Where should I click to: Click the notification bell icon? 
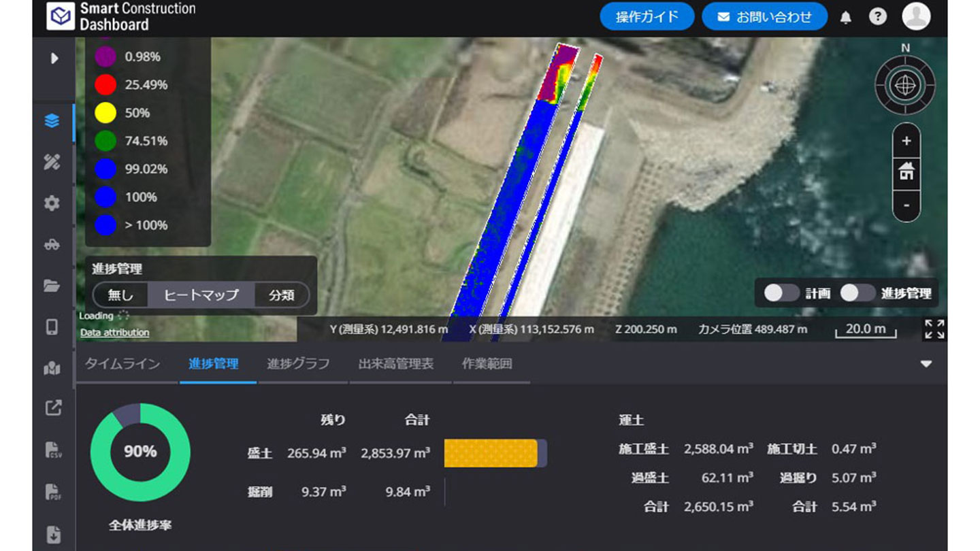tap(845, 18)
